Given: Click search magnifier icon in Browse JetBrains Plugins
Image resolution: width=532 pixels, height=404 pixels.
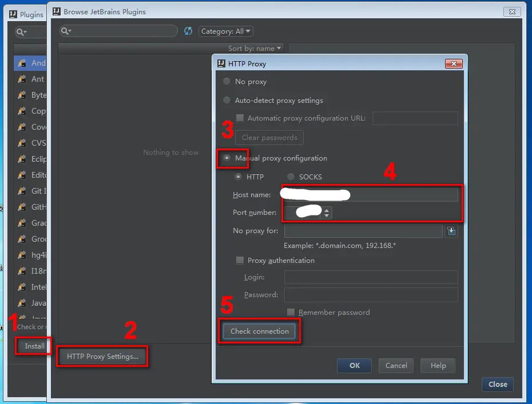Looking at the screenshot, I should (x=65, y=31).
